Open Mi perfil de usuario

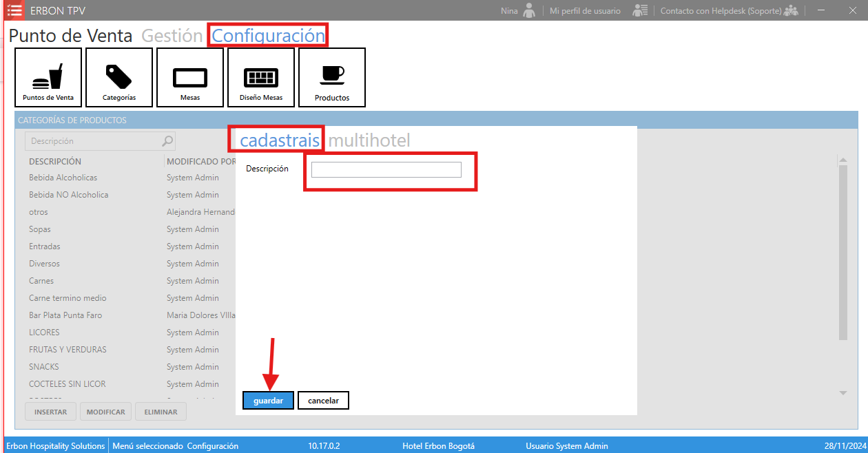585,11
